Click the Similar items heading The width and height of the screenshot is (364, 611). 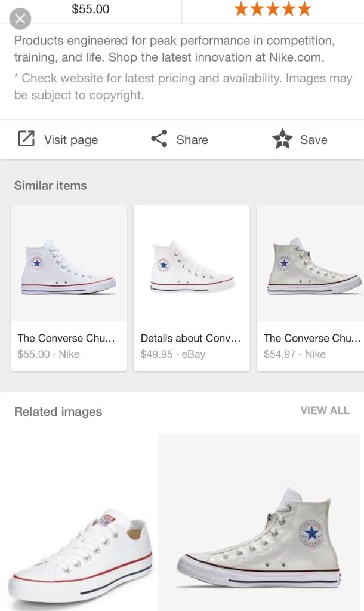(51, 185)
